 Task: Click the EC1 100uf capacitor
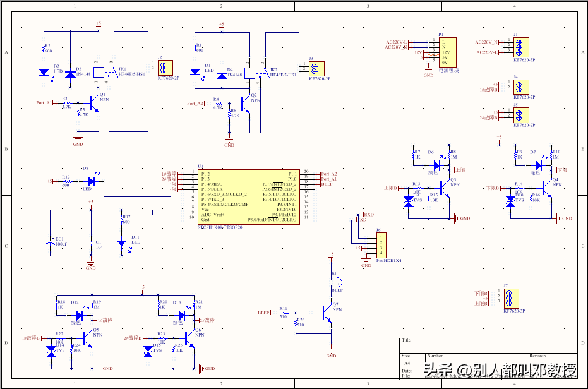coord(51,242)
